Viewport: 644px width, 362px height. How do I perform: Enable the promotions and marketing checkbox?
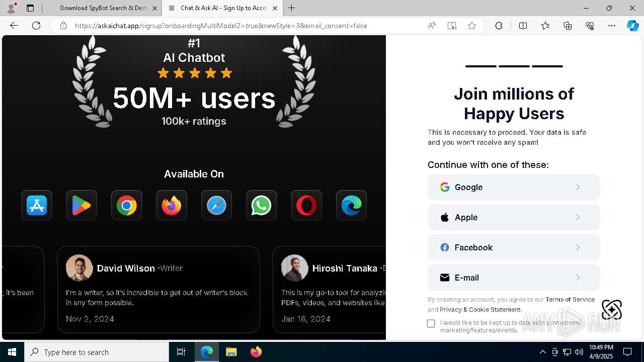(431, 323)
